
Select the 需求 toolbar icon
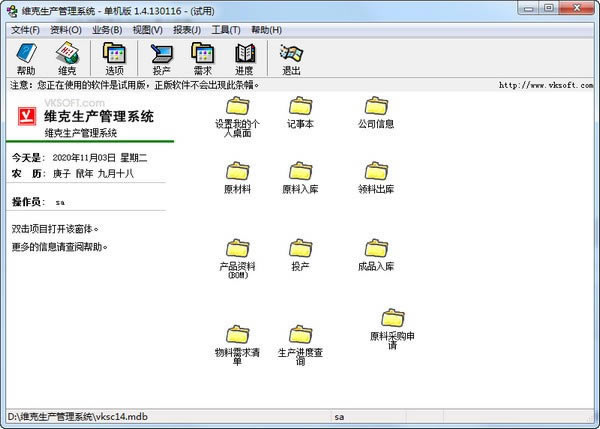(203, 58)
